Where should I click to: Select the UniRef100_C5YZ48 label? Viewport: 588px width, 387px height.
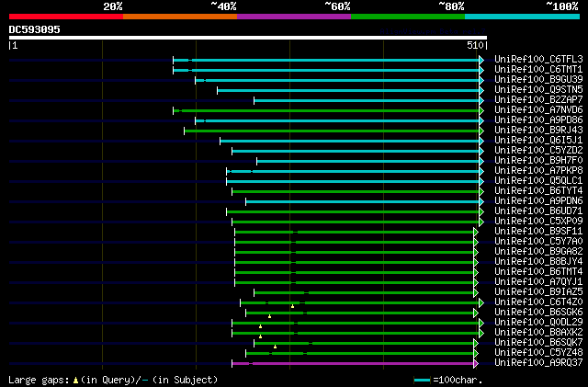538,353
